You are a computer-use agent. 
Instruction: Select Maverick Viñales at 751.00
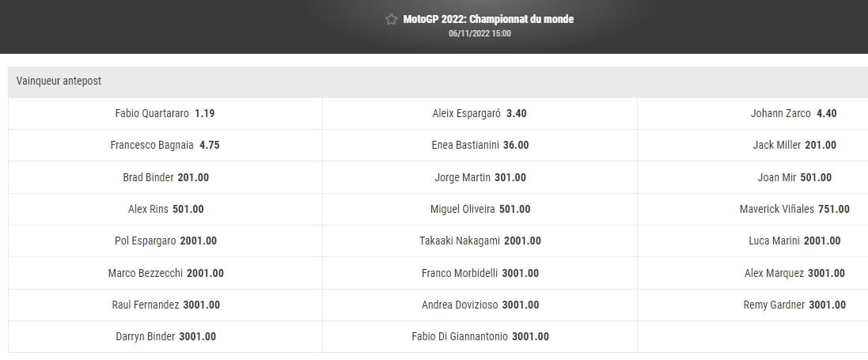(794, 210)
